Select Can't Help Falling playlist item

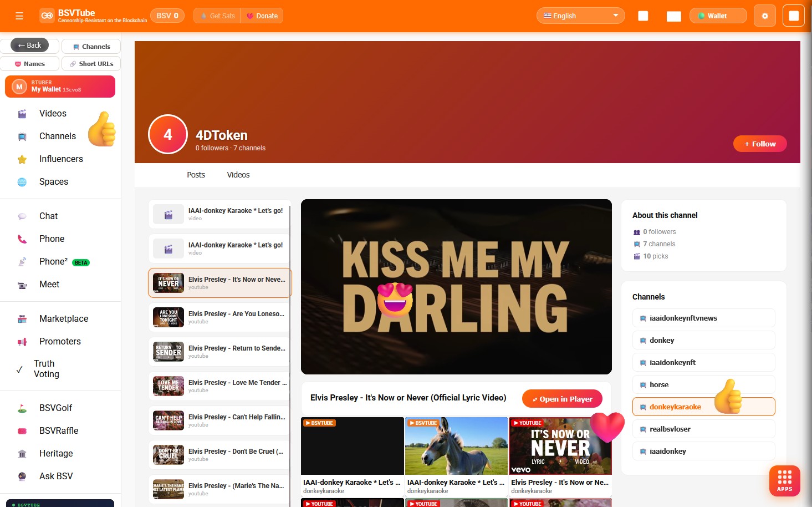coord(219,420)
